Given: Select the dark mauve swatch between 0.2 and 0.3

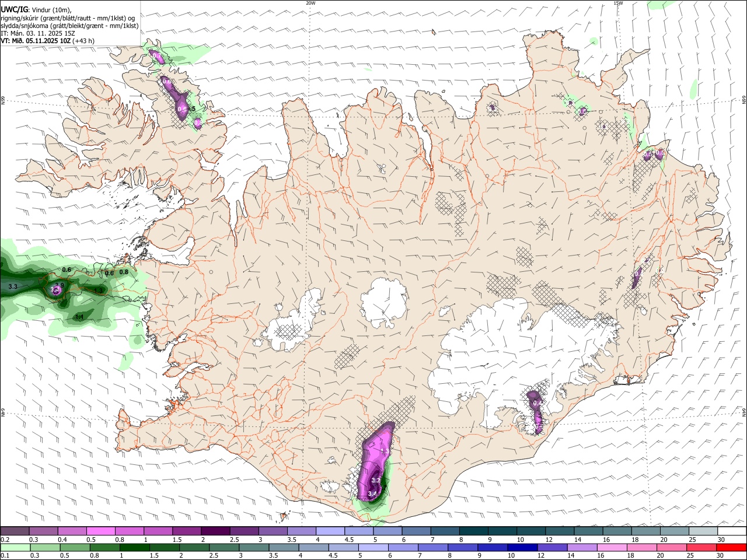Looking at the screenshot, I should pyautogui.click(x=15, y=531).
